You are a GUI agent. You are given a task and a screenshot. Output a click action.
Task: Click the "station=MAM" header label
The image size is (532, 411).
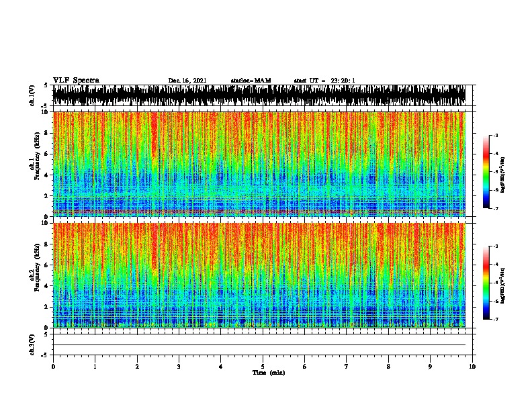click(251, 81)
